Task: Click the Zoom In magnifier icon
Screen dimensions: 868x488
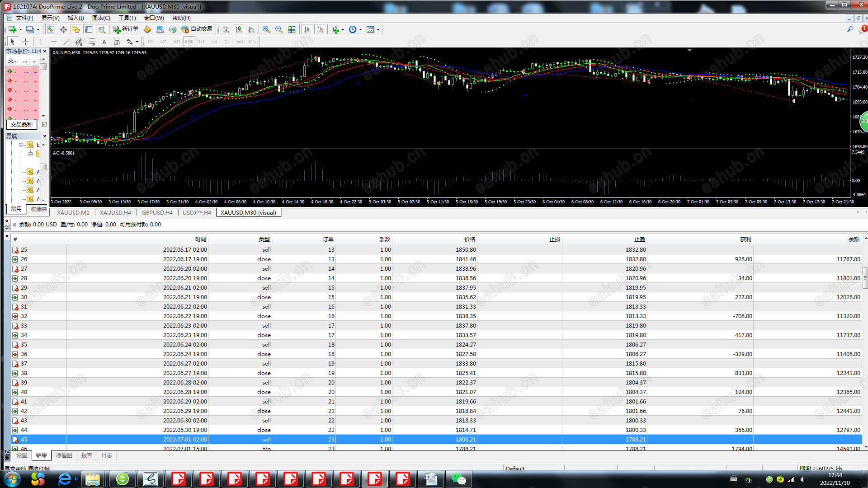Action: pos(266,29)
